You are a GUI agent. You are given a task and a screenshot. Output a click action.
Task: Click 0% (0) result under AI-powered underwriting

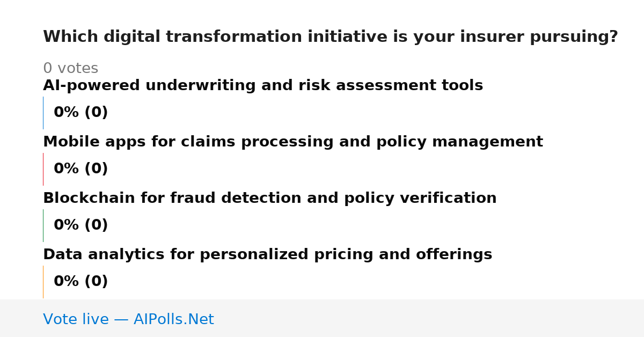(x=81, y=113)
